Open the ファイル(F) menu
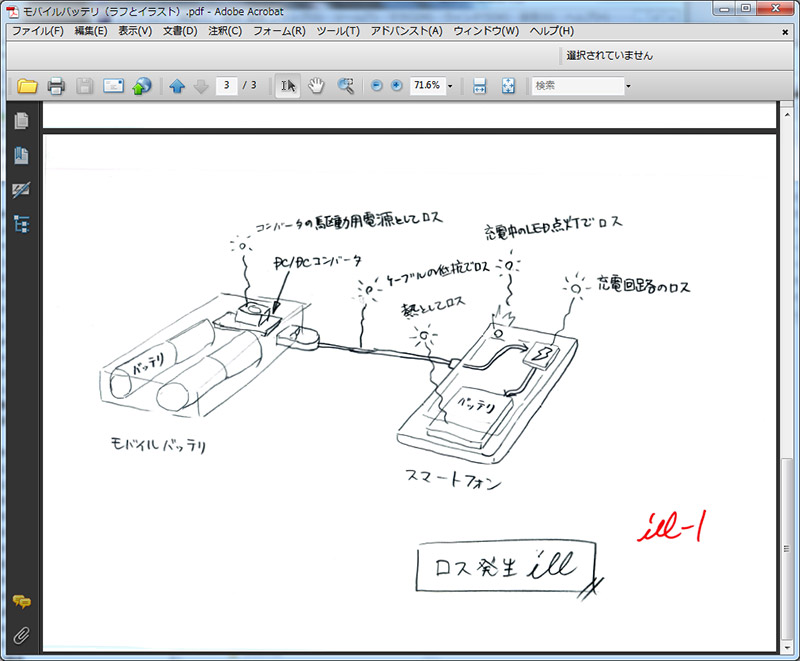The width and height of the screenshot is (800, 661). pos(37,31)
